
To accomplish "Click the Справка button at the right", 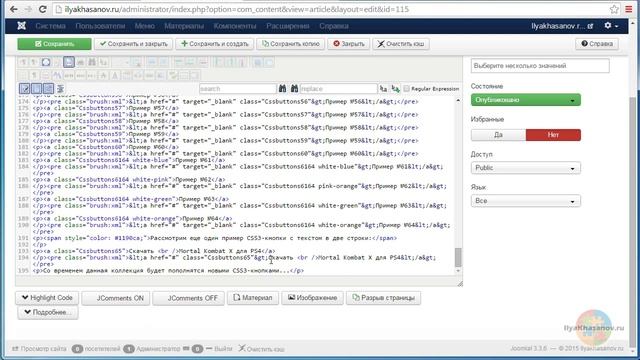I will [597, 44].
